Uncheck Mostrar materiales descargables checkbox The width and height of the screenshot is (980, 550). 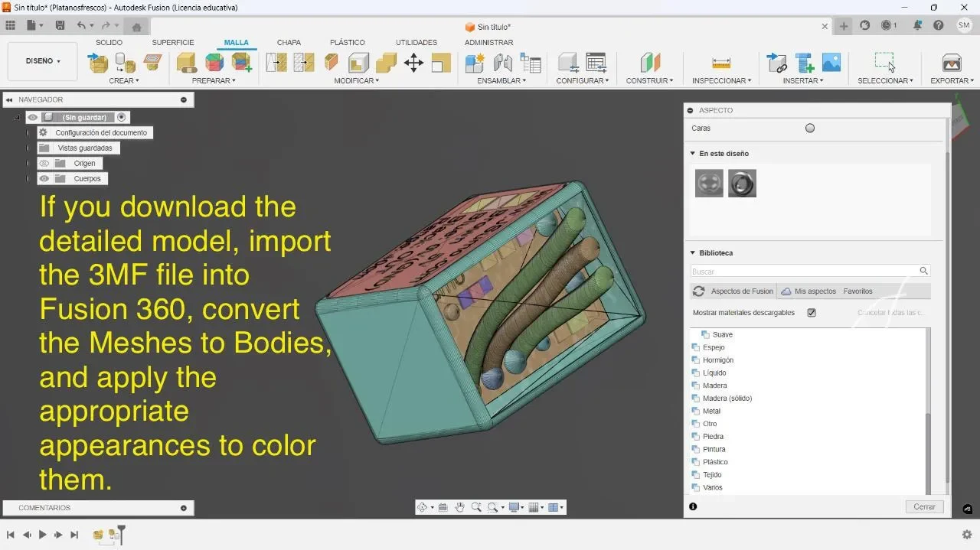point(812,313)
